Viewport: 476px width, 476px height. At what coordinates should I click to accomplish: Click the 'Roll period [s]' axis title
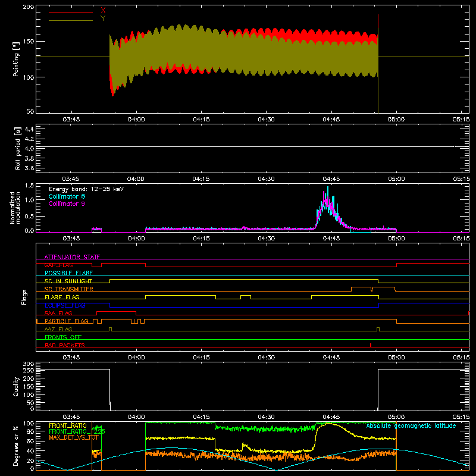(x=18, y=148)
